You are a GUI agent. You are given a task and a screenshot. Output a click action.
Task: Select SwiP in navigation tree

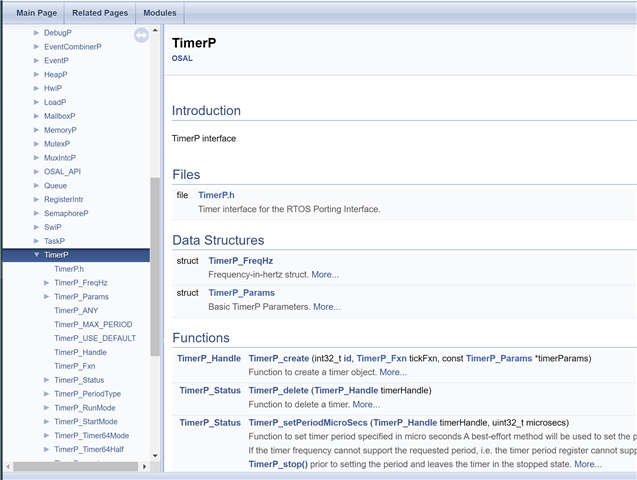52,227
